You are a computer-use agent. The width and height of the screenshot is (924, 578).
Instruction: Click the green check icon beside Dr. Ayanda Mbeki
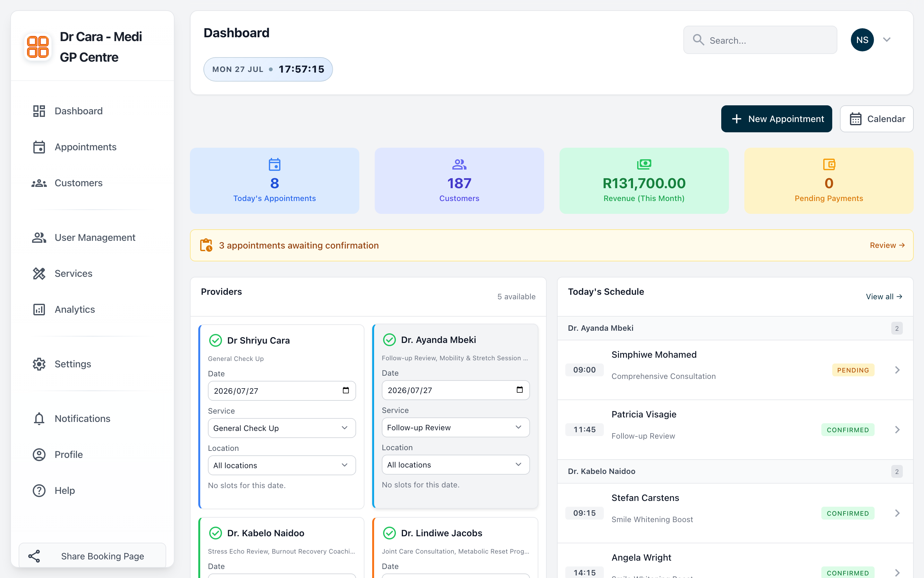(389, 339)
